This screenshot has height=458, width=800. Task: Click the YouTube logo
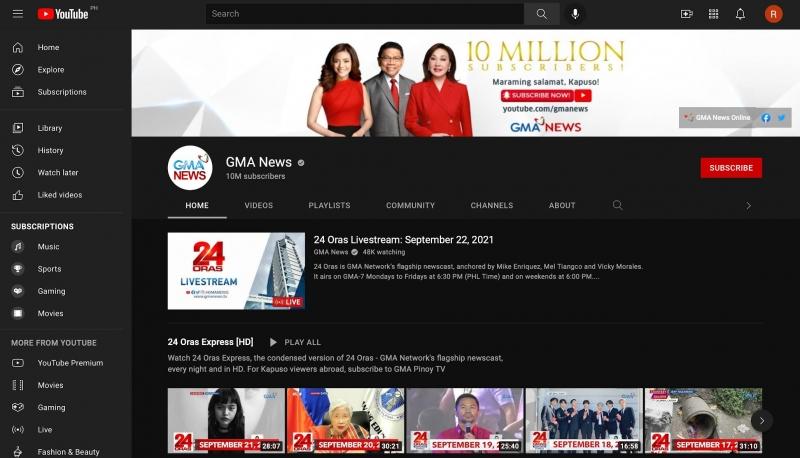(63, 14)
